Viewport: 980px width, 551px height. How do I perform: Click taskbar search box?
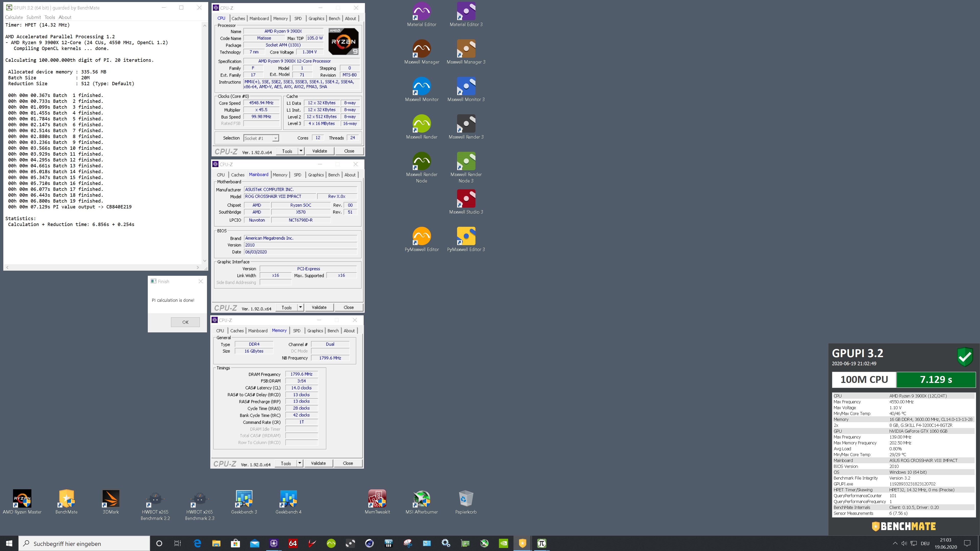84,543
